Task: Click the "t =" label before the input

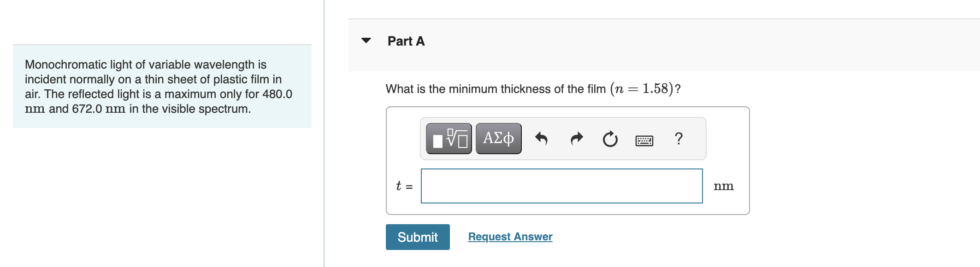Action: point(404,186)
